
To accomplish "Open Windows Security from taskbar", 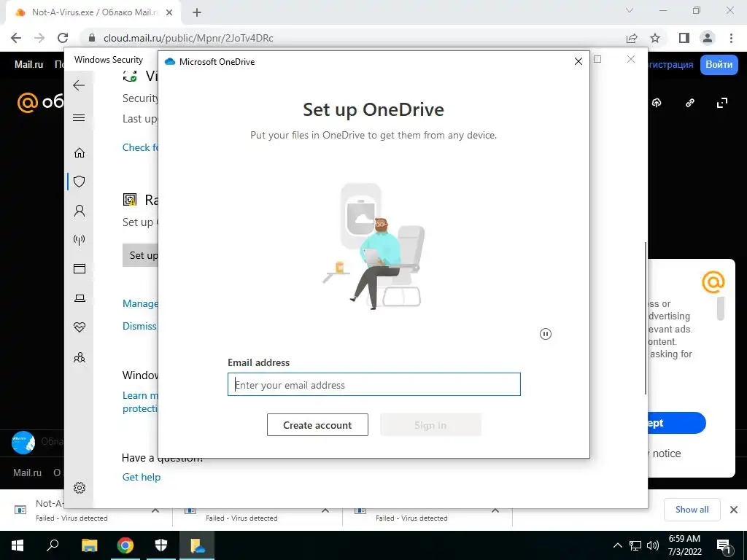I will point(161,545).
